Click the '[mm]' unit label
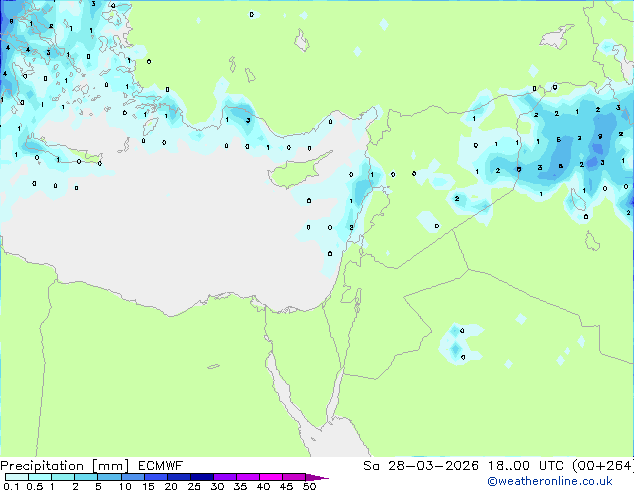Image resolution: width=634 pixels, height=490 pixels. click(111, 466)
